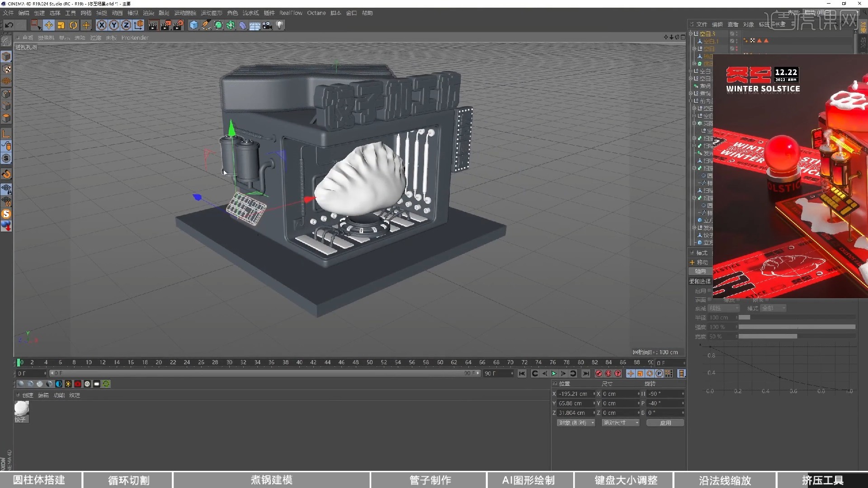The image size is (868, 488).
Task: Open the Octane menu
Action: (316, 13)
